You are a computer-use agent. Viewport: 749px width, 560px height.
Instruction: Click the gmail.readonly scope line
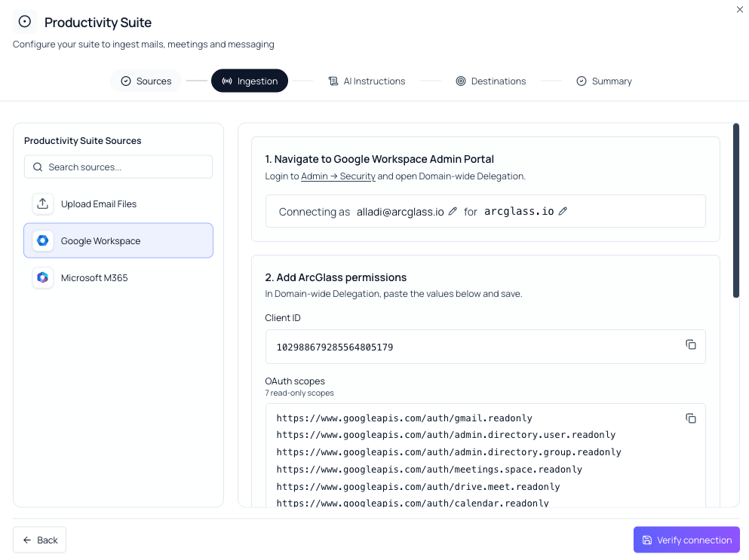click(404, 418)
